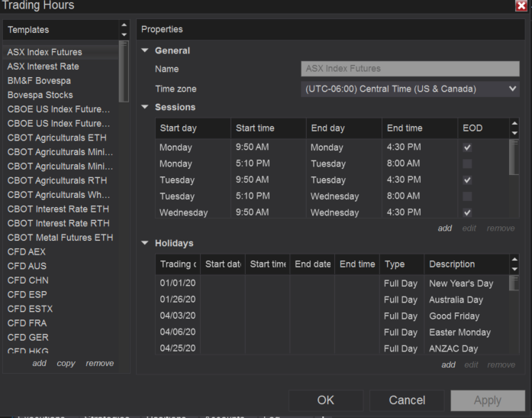Select CFD AUS template

(61, 266)
